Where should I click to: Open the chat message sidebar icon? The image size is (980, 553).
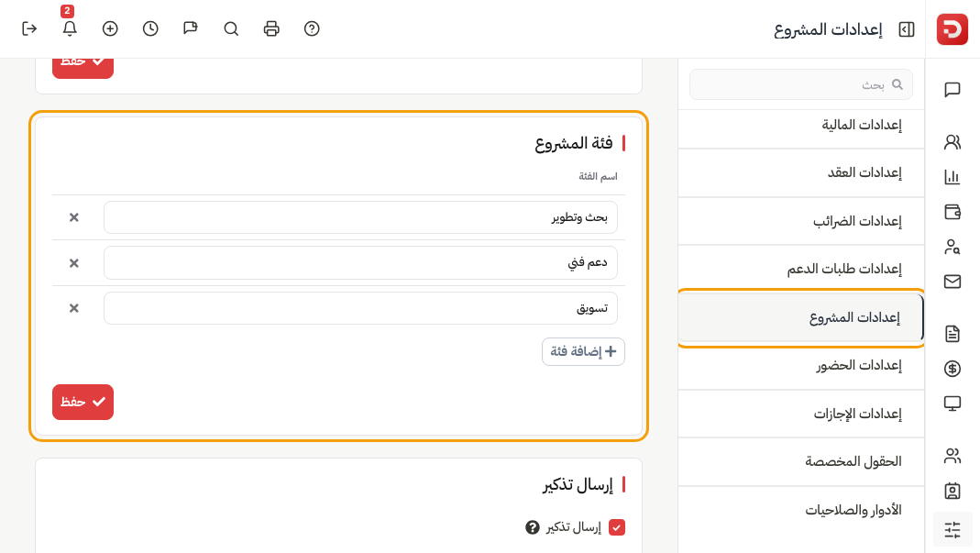click(x=952, y=90)
